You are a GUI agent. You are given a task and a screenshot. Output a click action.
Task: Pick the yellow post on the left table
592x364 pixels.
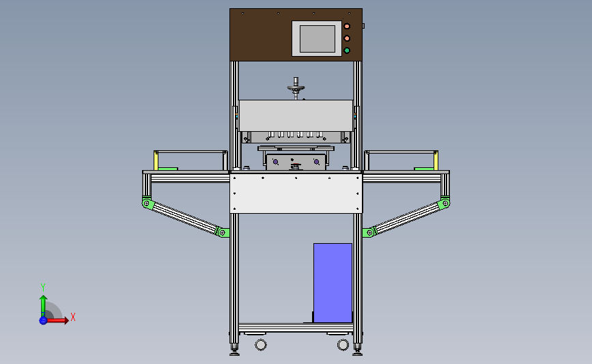coord(156,160)
